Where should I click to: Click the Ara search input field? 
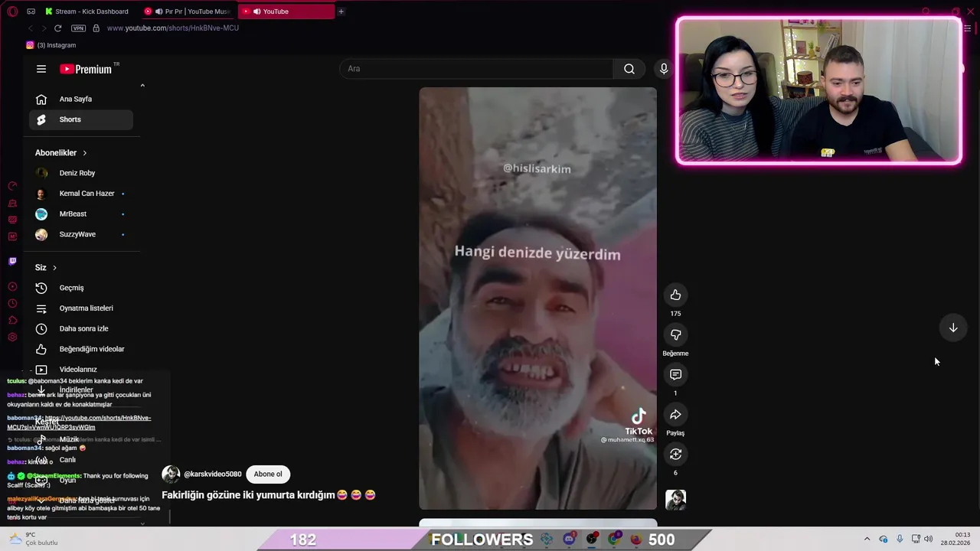(476, 69)
